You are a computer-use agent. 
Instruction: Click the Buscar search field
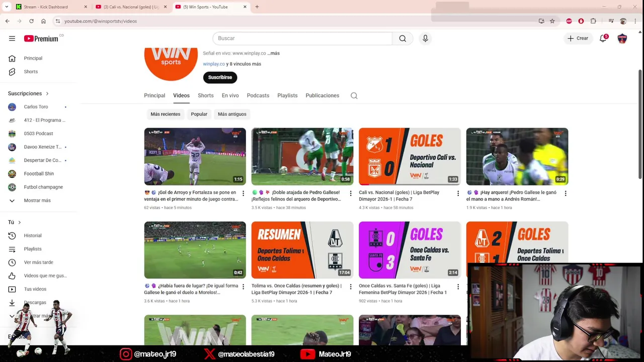(302, 38)
